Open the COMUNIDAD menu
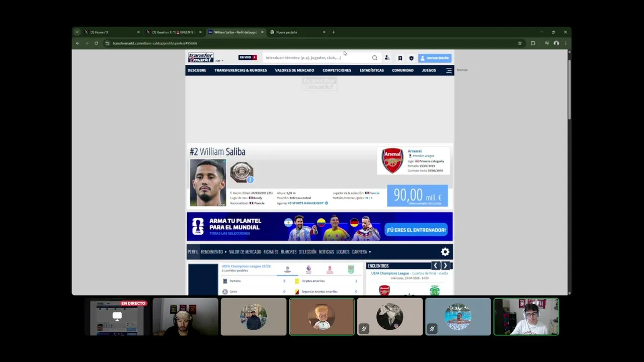 [x=403, y=70]
